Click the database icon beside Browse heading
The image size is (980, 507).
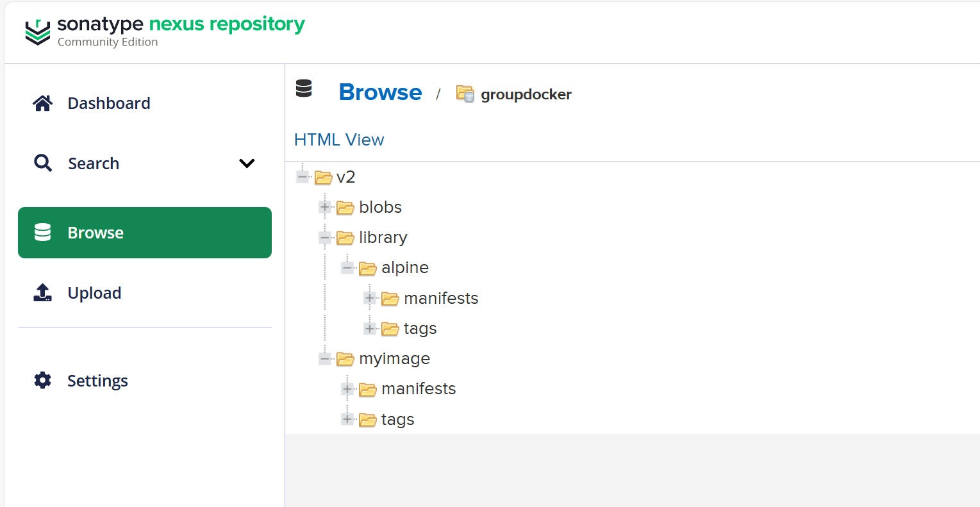coord(304,88)
